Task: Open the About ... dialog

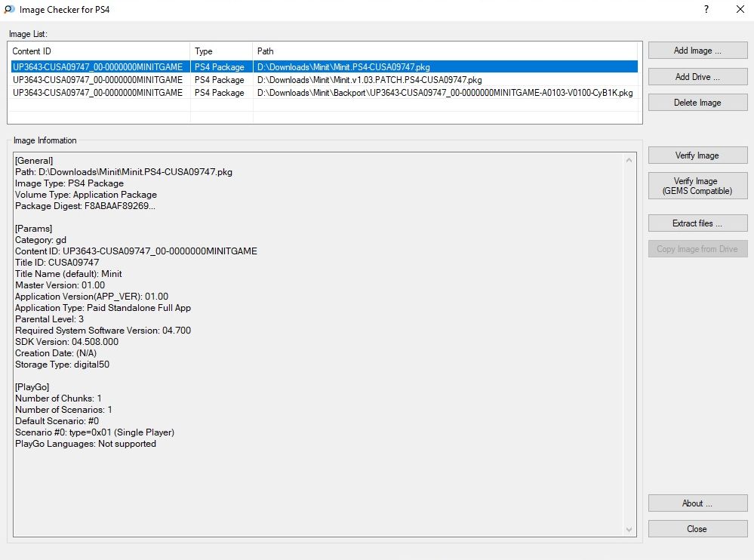Action: coord(697,503)
